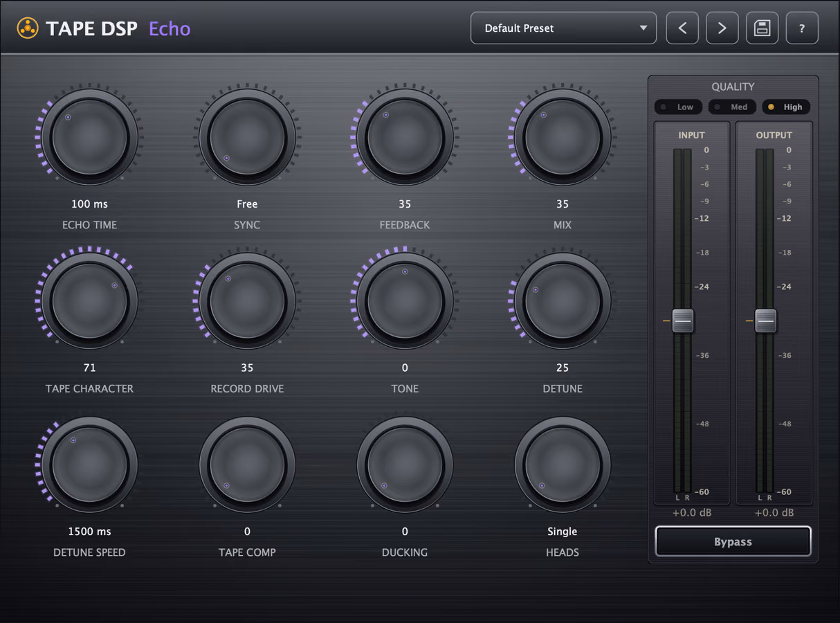This screenshot has height=623, width=840.
Task: Click the DUCKING label
Action: point(405,552)
